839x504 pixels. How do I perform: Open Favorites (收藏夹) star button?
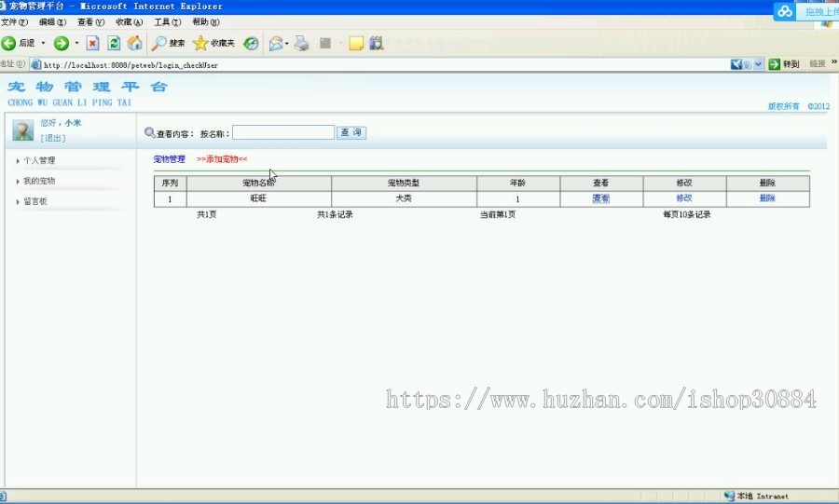tap(213, 43)
